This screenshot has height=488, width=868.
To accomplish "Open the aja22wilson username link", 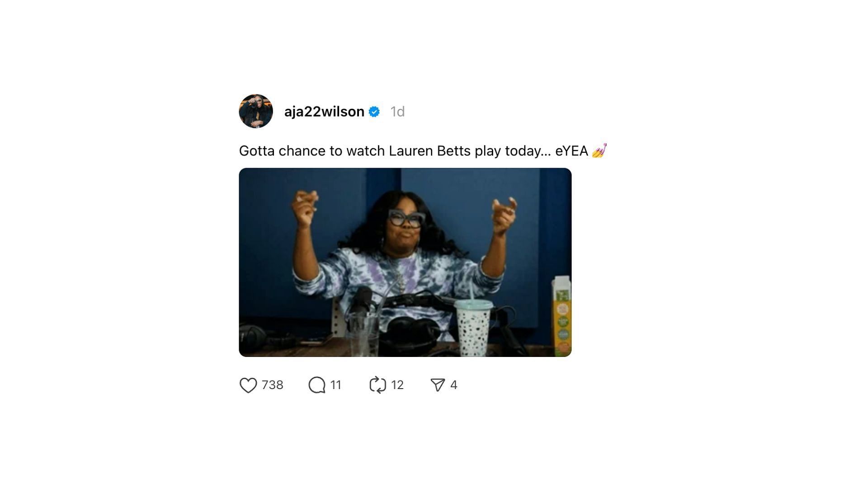I will point(324,112).
